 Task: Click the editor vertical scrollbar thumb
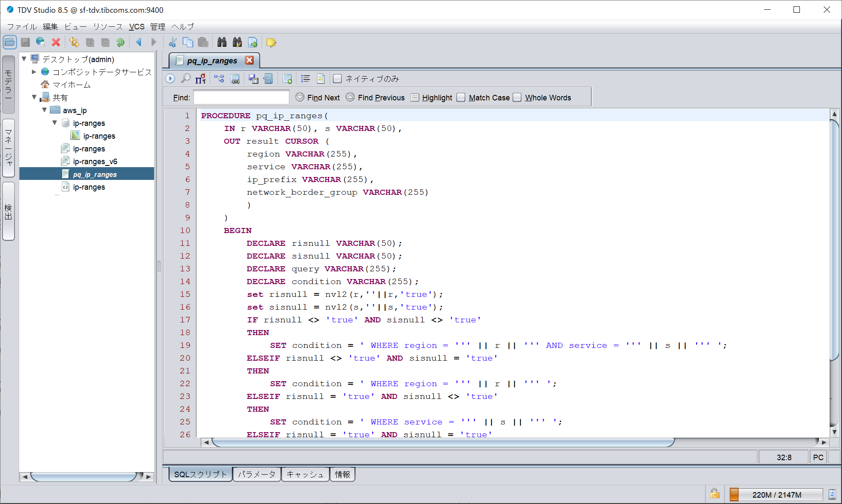tap(835, 239)
